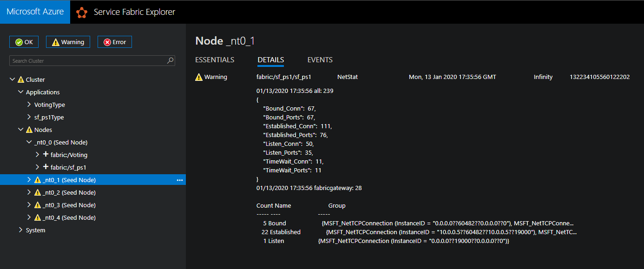Image resolution: width=644 pixels, height=269 pixels.
Task: Expand the System tree node
Action: pos(20,230)
